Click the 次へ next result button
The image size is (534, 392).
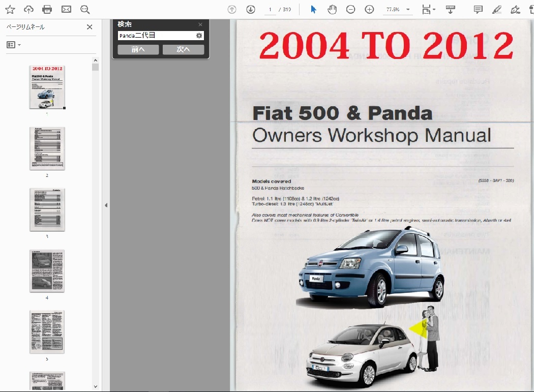point(183,49)
